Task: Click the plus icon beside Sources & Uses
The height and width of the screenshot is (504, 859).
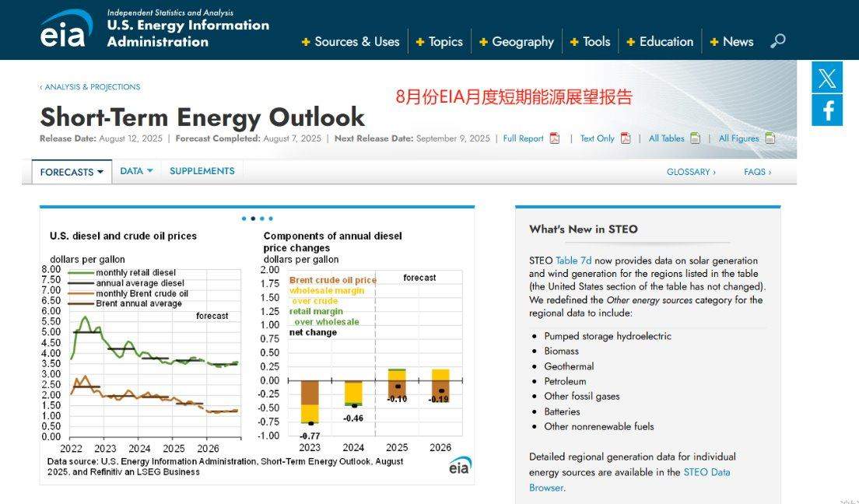Action: tap(307, 42)
